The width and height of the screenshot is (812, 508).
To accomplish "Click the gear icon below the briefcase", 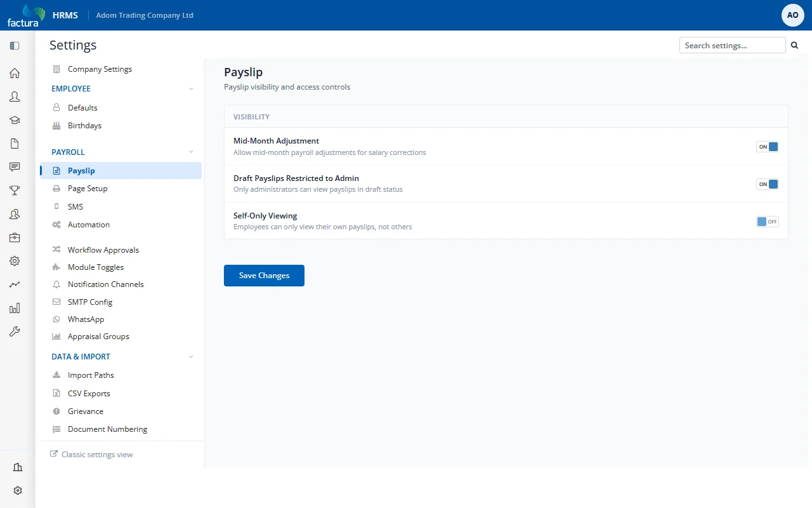I will tap(15, 261).
